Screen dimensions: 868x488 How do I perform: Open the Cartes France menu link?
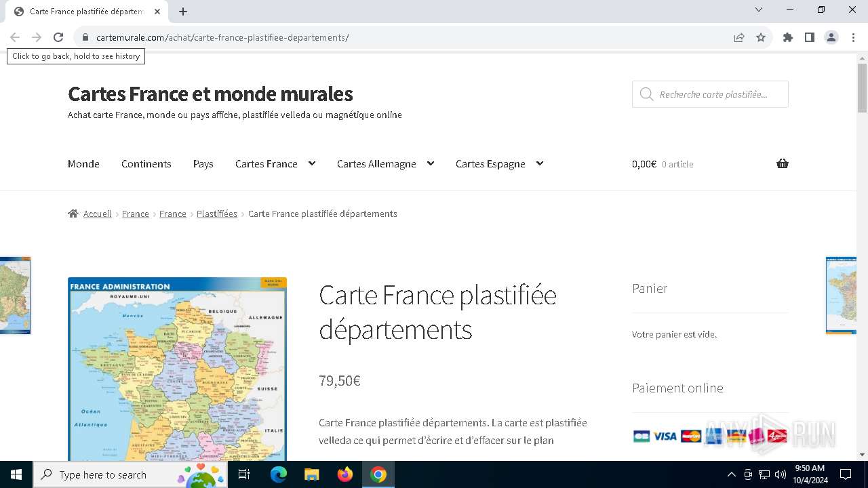point(267,164)
